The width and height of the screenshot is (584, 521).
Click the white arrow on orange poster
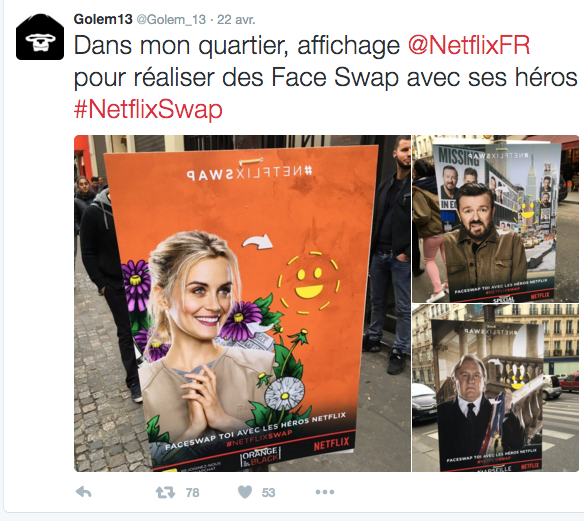(257, 242)
